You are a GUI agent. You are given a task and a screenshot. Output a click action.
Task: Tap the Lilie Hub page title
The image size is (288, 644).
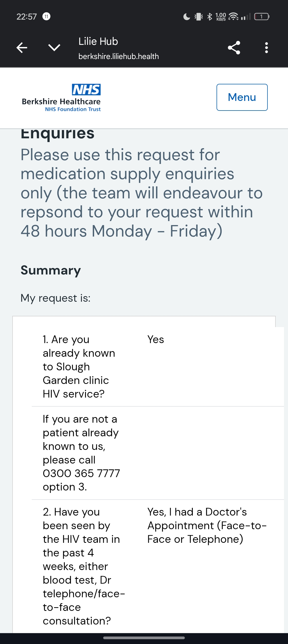(x=98, y=41)
